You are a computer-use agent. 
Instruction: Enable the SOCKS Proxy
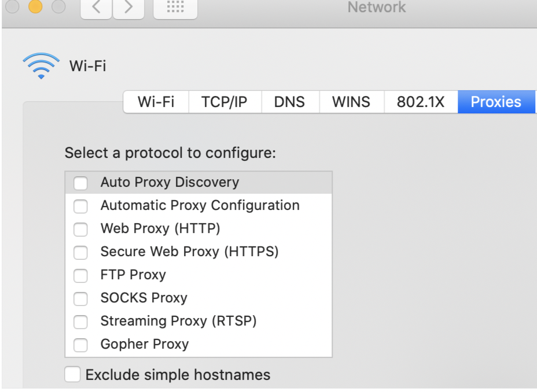point(80,298)
